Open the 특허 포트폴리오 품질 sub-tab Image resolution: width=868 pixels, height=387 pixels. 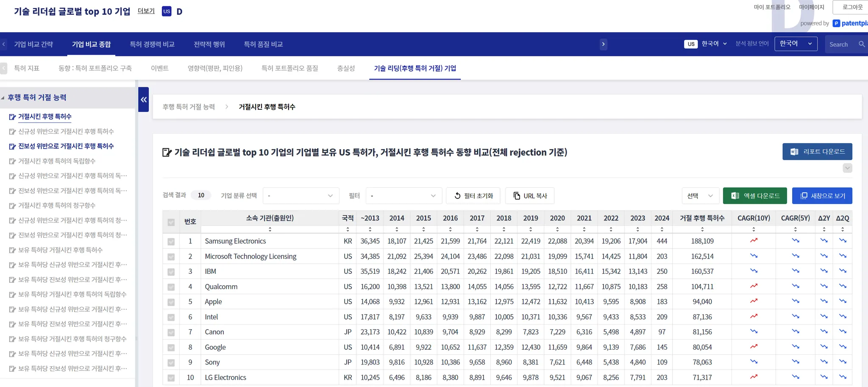[289, 68]
